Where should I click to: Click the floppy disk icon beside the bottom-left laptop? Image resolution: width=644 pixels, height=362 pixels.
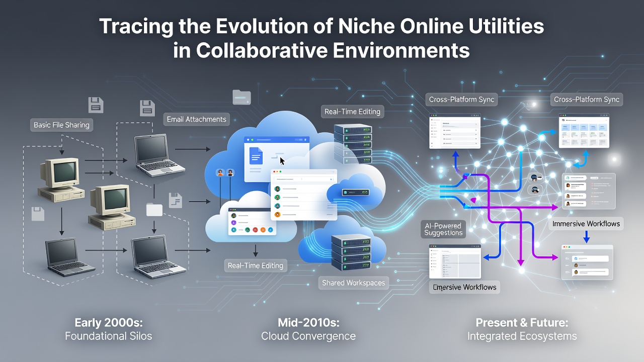click(38, 214)
